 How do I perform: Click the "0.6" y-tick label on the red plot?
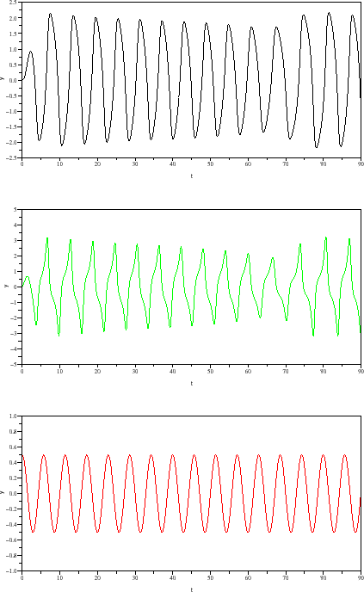click(x=13, y=447)
